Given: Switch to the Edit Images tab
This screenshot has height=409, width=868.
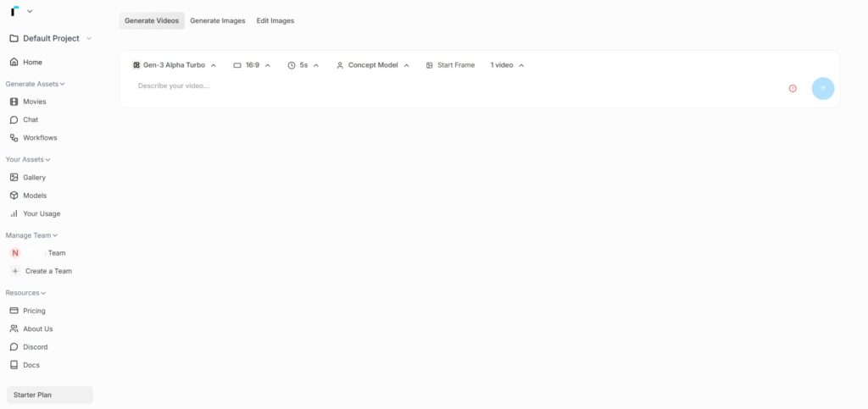Looking at the screenshot, I should tap(275, 20).
